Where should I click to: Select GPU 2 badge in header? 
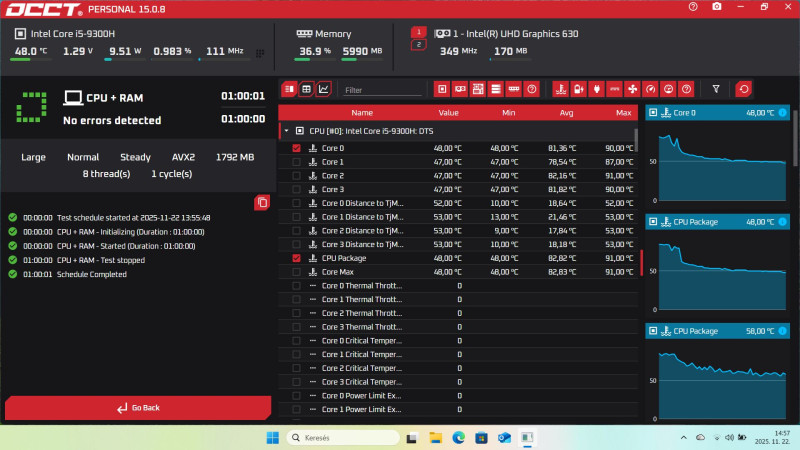[418, 45]
